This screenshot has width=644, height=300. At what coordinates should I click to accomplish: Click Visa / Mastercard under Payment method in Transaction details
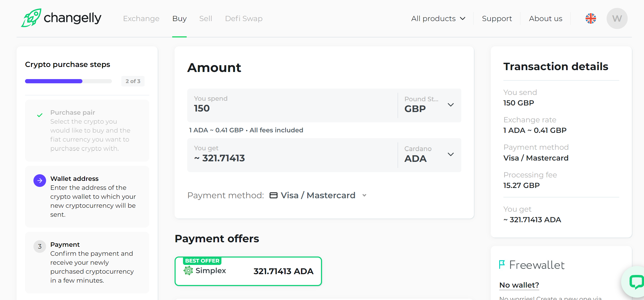point(536,158)
